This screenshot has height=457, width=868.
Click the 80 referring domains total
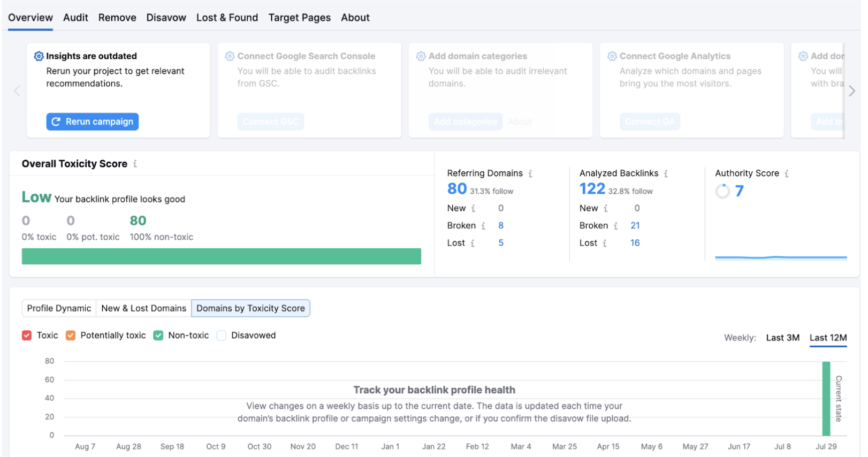click(457, 189)
